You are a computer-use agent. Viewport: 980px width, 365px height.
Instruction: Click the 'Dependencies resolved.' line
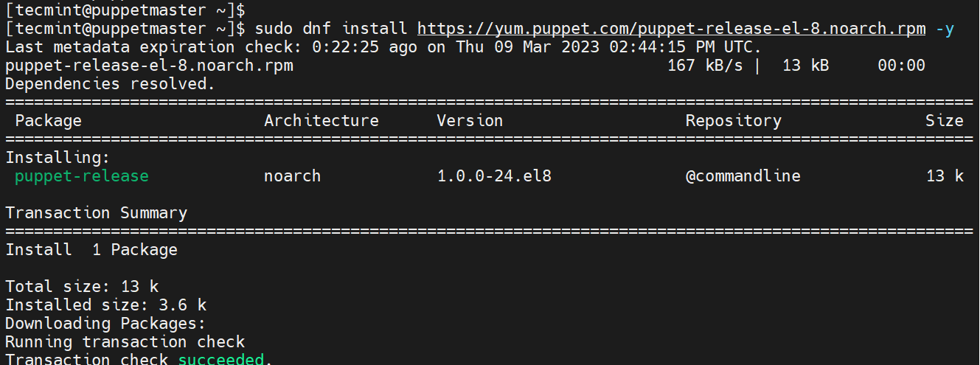[111, 84]
